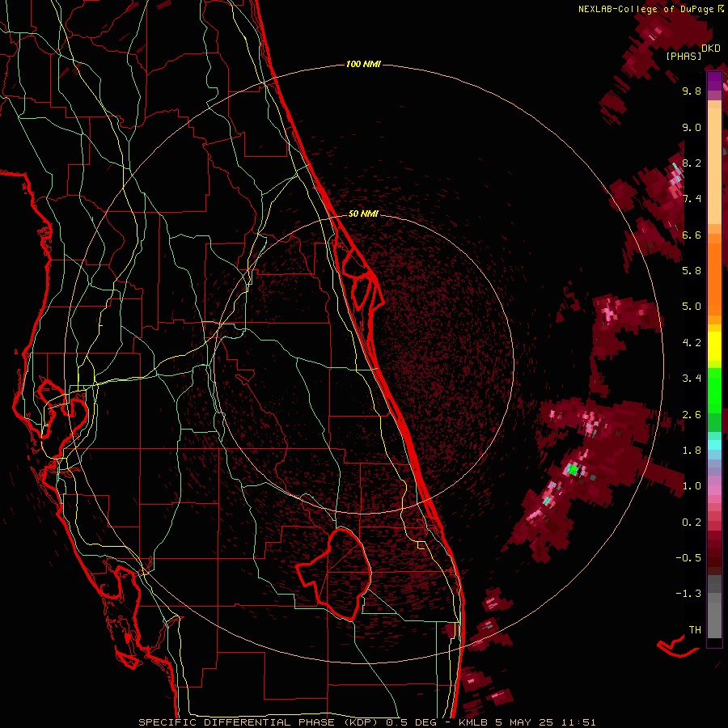728x728 pixels.
Task: Click the [PHAS] units label
Action: (684, 57)
